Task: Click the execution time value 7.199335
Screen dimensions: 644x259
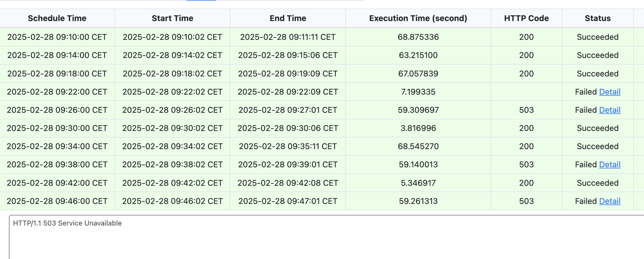Action: point(418,92)
